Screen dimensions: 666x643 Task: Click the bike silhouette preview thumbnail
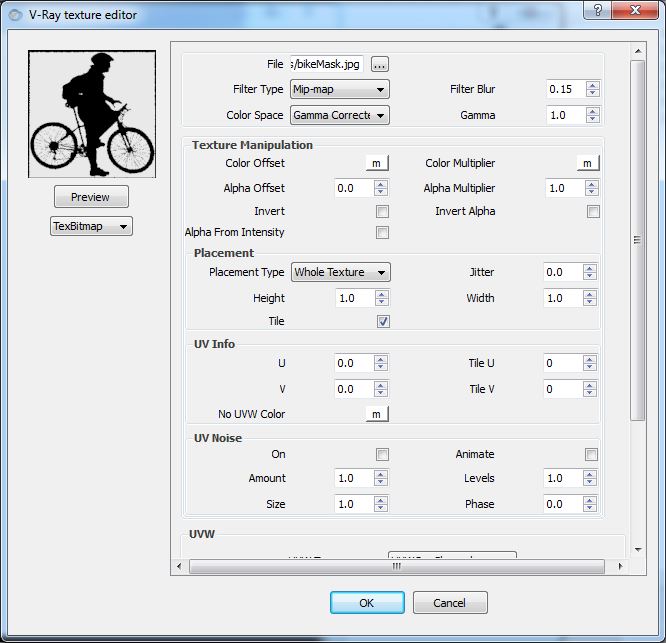[x=92, y=114]
